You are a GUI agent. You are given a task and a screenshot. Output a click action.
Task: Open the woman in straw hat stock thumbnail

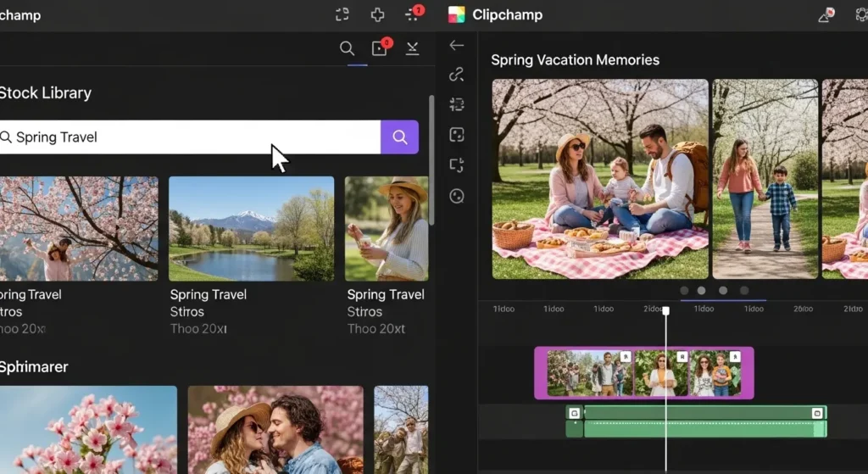point(387,229)
